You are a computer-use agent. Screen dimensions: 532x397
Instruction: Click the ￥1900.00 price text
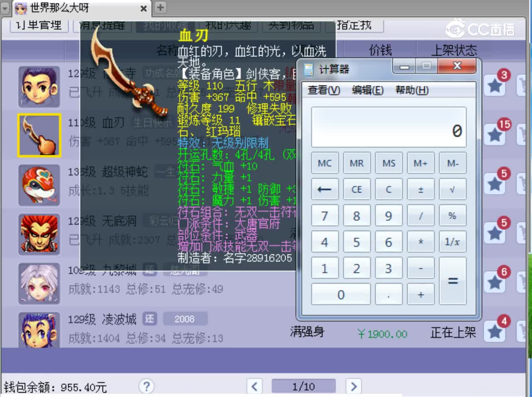click(x=382, y=334)
